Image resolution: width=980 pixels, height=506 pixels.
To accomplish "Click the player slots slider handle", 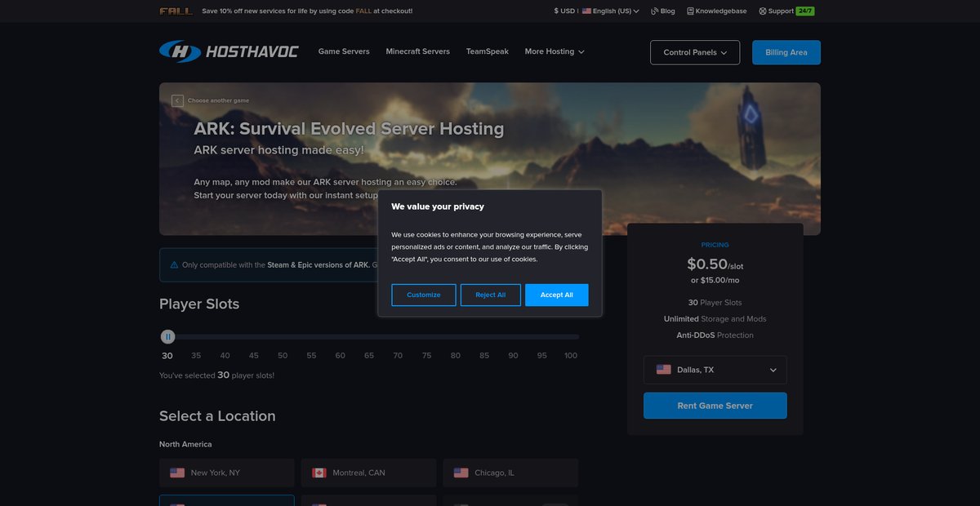I will [x=167, y=336].
